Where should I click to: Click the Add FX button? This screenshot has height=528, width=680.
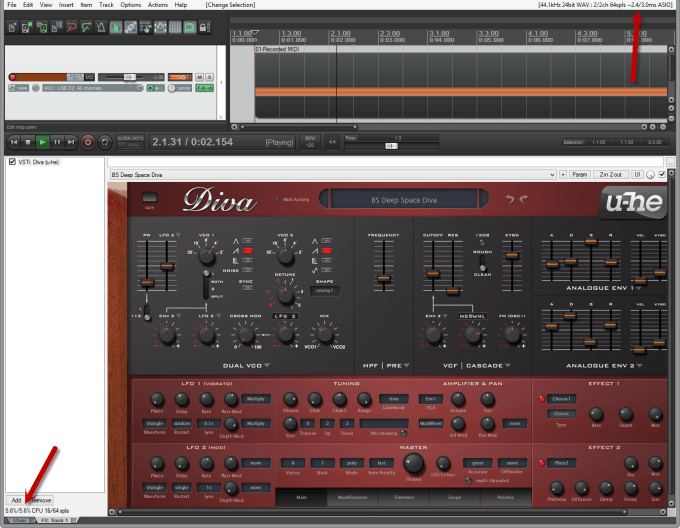(x=16, y=499)
